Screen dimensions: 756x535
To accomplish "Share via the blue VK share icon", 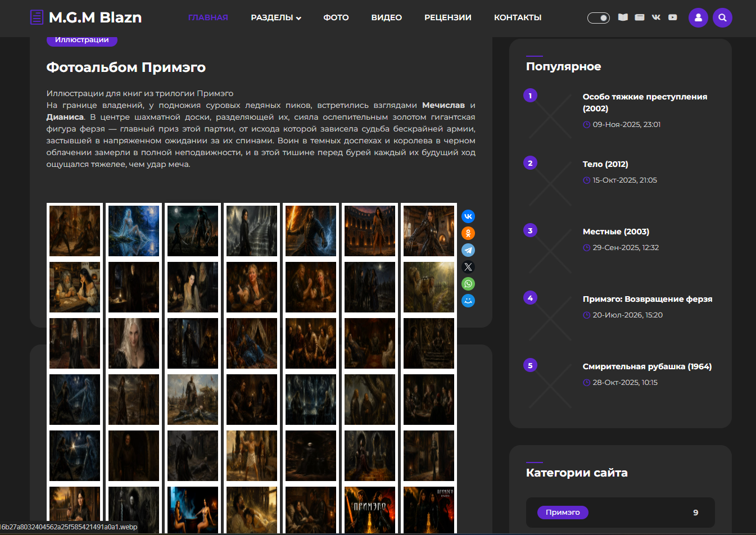I will click(x=468, y=216).
